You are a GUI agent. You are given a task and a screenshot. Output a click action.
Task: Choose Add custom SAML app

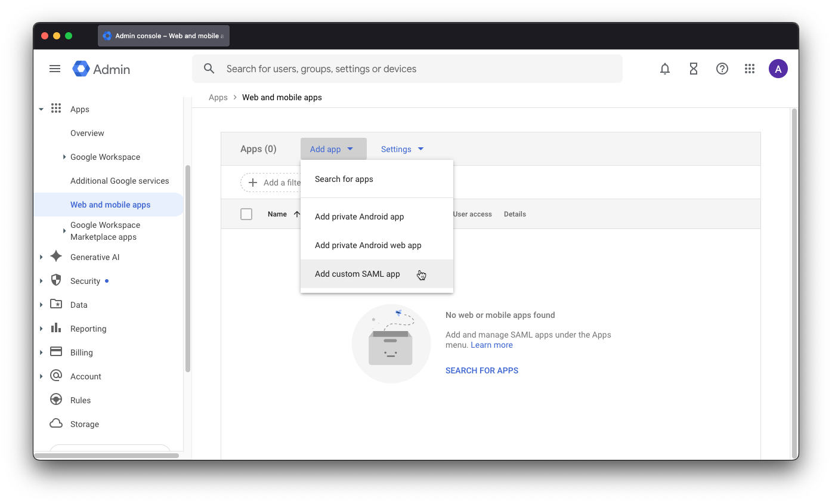coord(357,274)
